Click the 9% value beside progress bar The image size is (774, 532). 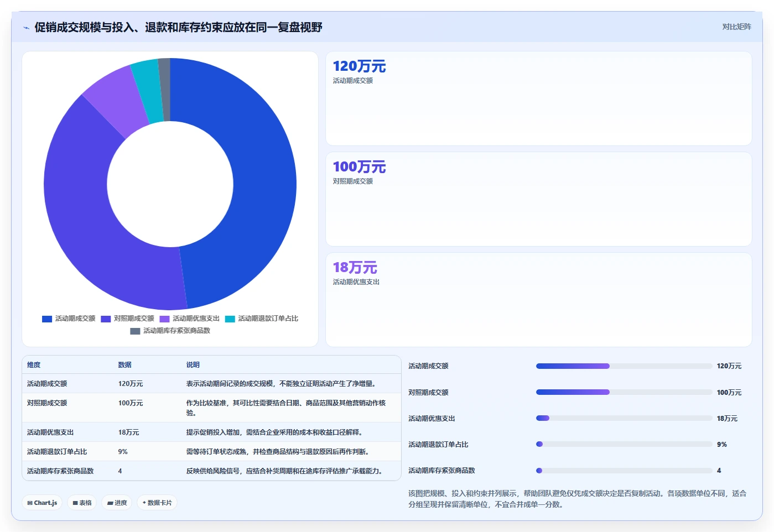[x=722, y=445]
